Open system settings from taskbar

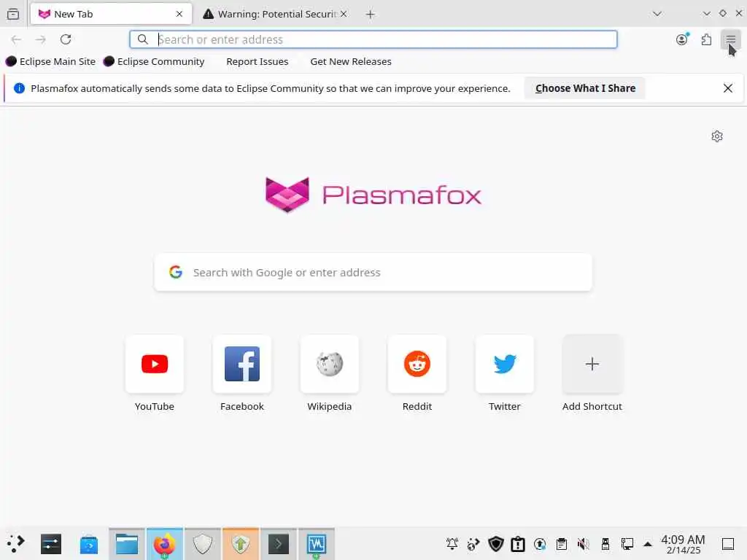point(51,544)
